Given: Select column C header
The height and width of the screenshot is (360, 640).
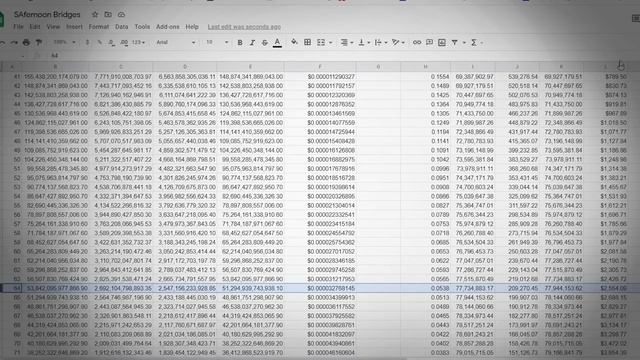Looking at the screenshot, I should (x=121, y=67).
